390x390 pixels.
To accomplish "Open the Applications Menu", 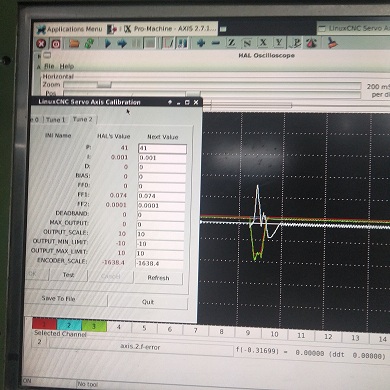I will [69, 29].
